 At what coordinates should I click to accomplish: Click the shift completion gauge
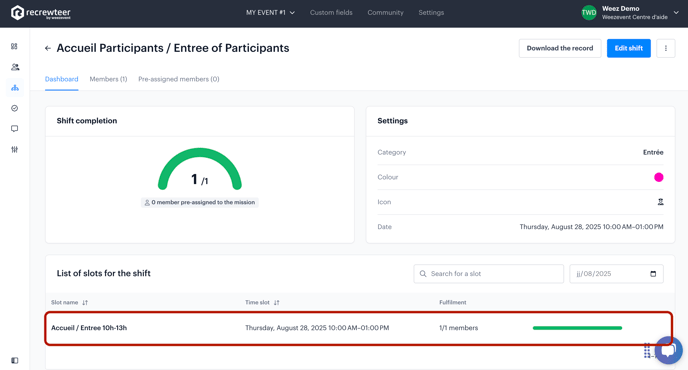click(x=200, y=169)
